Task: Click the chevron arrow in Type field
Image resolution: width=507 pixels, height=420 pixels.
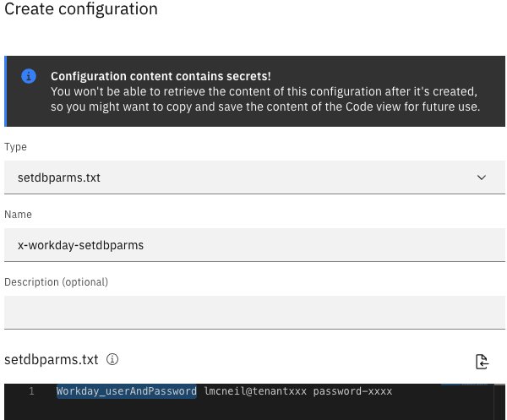Action: tap(482, 177)
